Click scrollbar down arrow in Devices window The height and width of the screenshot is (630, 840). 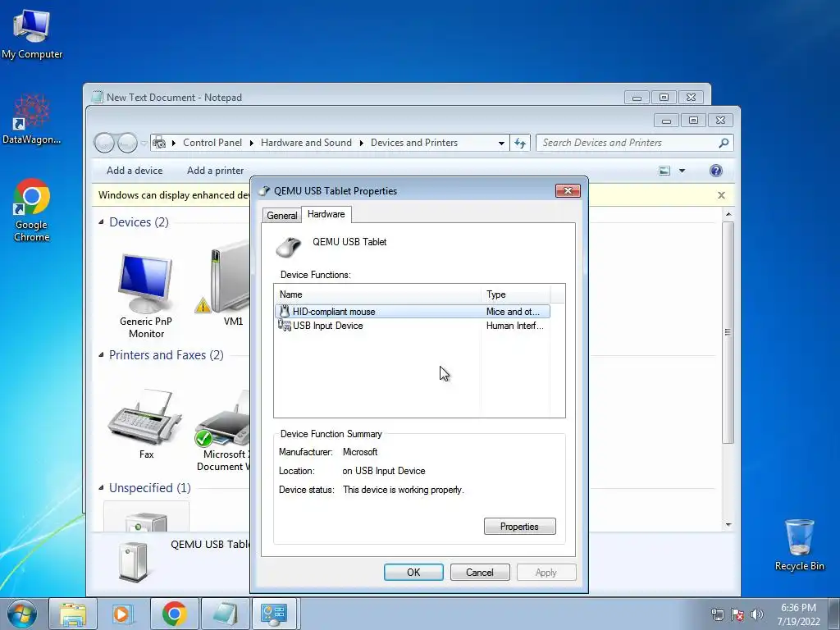[x=728, y=525]
